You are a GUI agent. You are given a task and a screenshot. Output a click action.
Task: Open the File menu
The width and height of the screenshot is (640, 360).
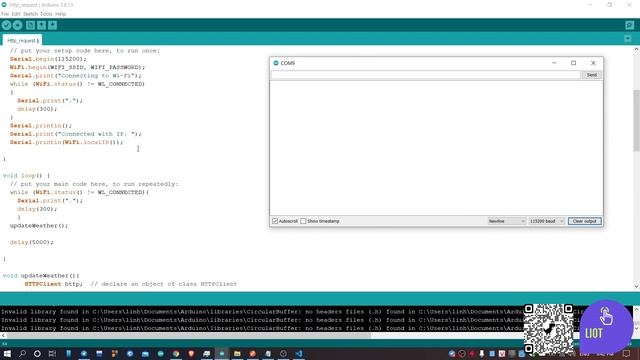5,14
